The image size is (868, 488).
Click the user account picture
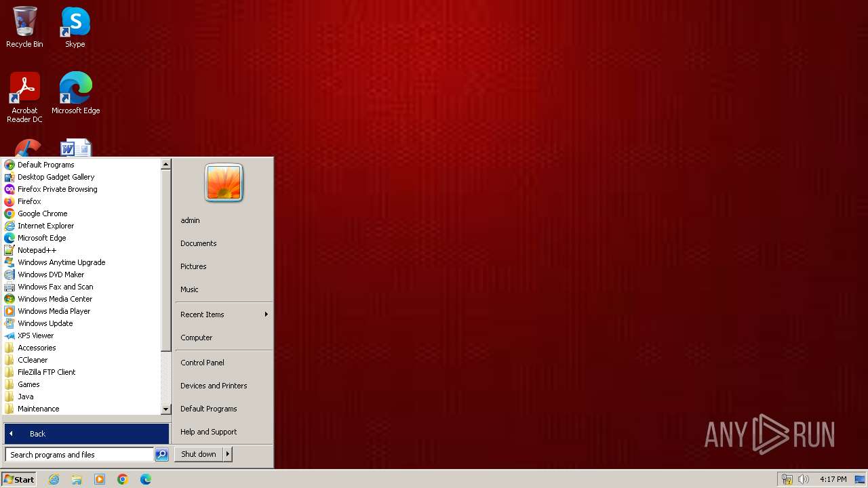tap(224, 183)
